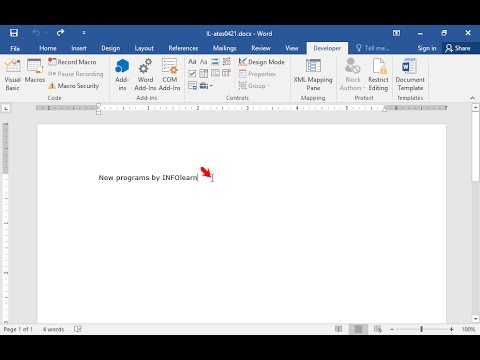Open the Visual Basic editor

13,75
